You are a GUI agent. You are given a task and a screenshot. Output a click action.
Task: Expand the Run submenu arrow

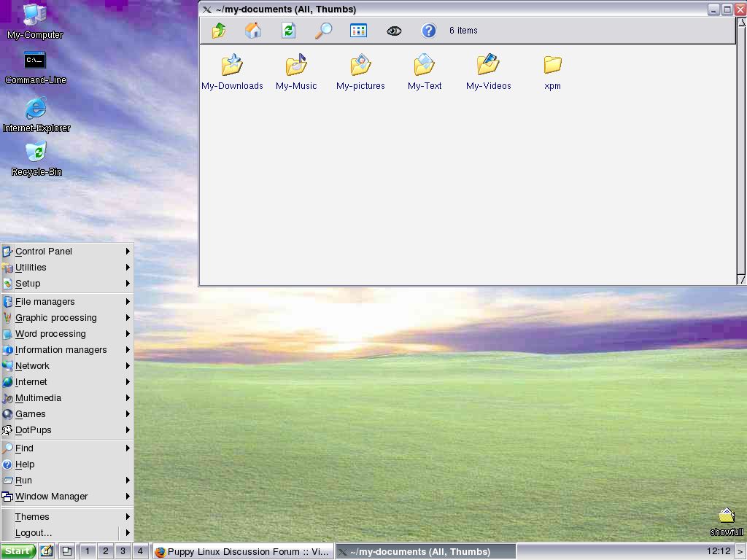[x=128, y=481]
